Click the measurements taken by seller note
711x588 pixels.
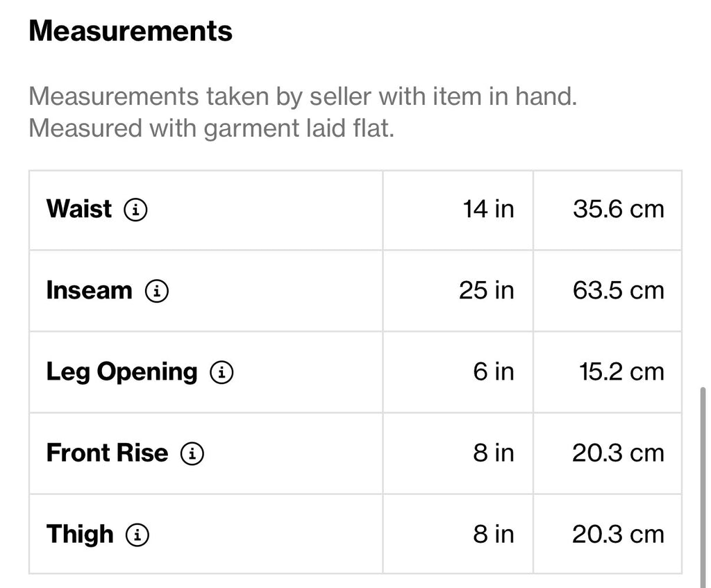(303, 96)
